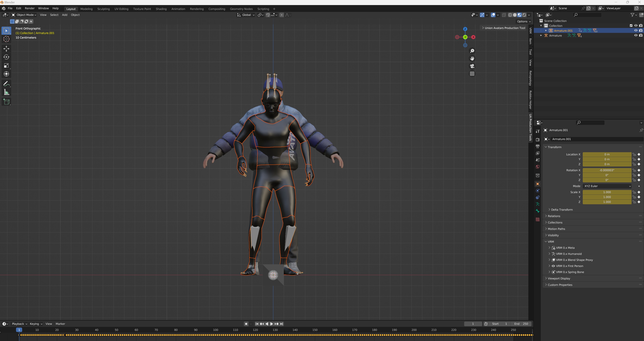Play the animation forward
Screen dimensions: 644x341
click(x=272, y=324)
